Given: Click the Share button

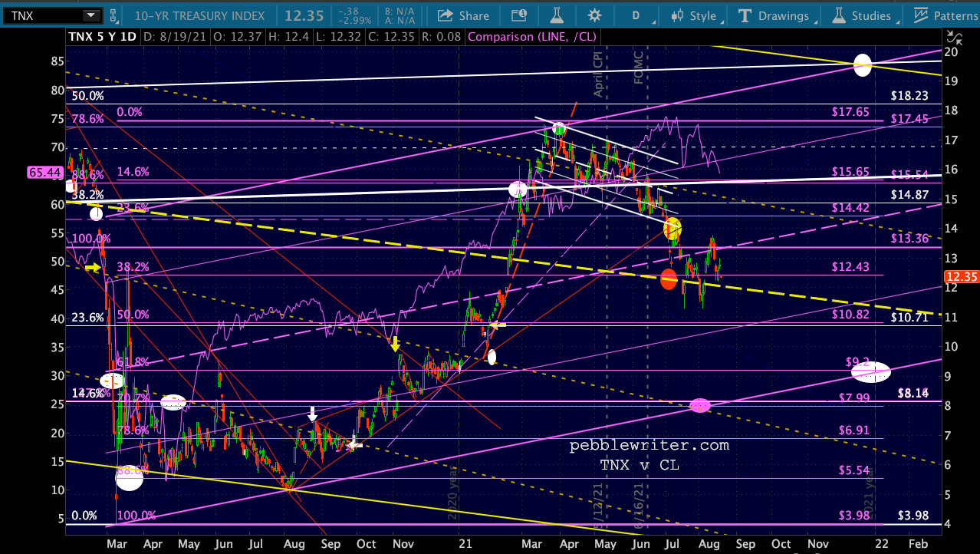Looking at the screenshot, I should point(463,15).
